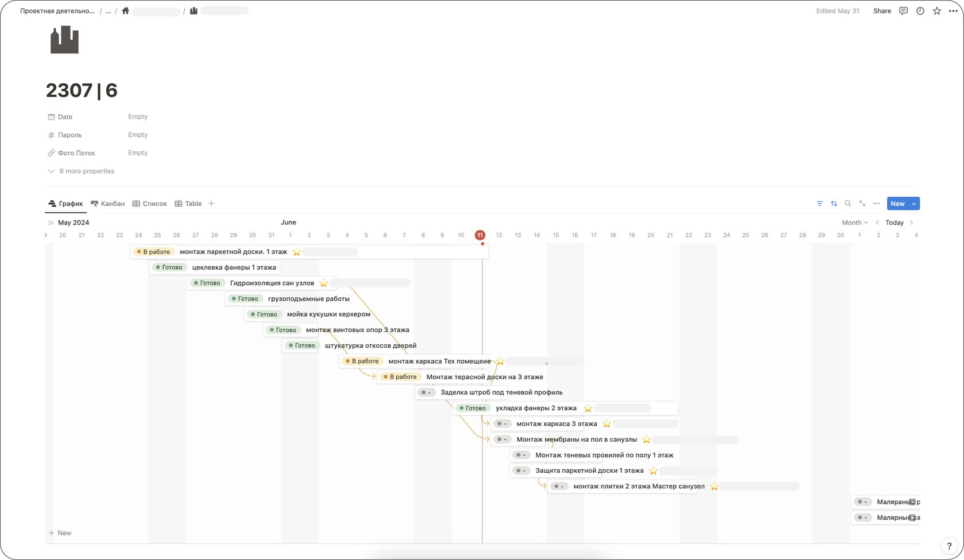Screen dimensions: 964x560
Task: Open page history clock icon
Action: [x=920, y=11]
